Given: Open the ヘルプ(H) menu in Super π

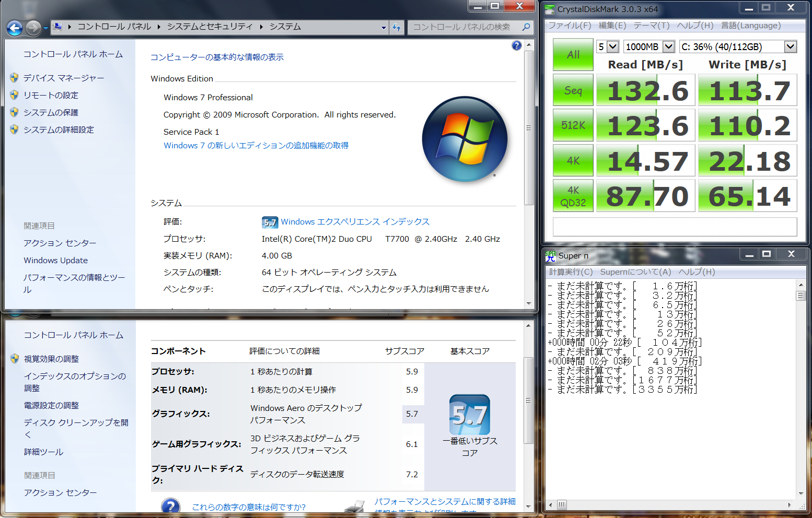Looking at the screenshot, I should pos(697,272).
